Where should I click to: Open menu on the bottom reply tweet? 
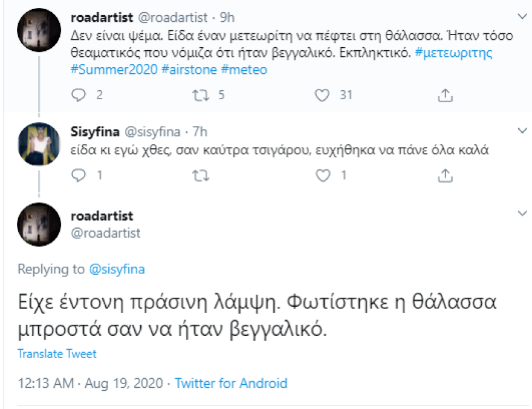[522, 213]
